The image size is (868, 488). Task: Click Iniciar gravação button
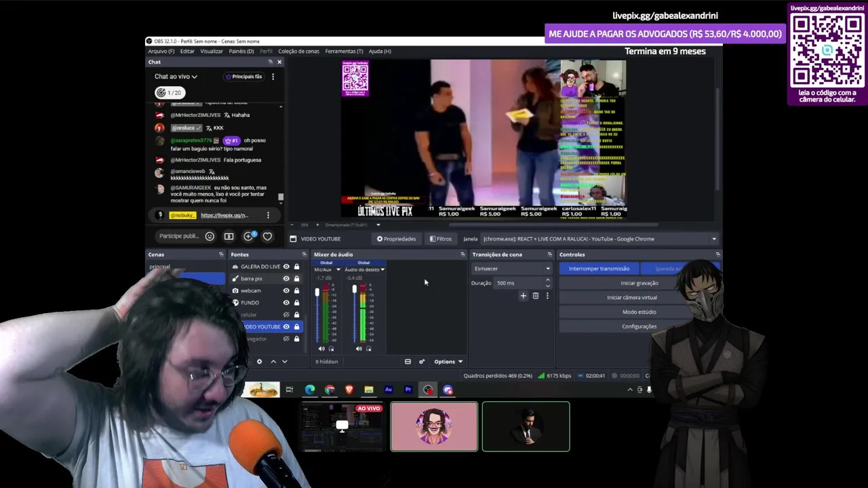pos(639,283)
